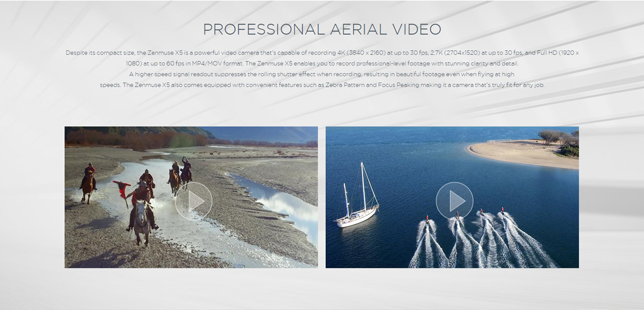Click the pair of riders behind the leader
Screen dimensions: 644x310
180,176
